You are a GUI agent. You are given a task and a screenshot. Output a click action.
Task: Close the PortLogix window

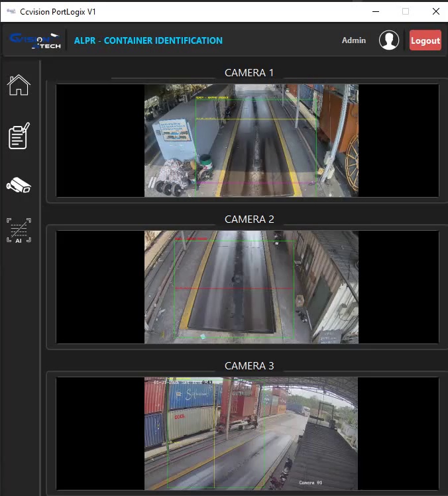click(x=435, y=11)
